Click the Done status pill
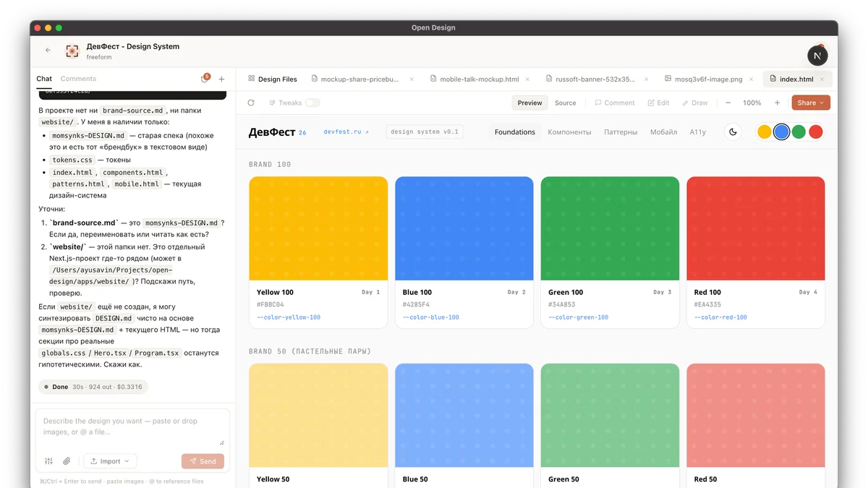Viewport: 868px width, 488px height. coord(93,387)
